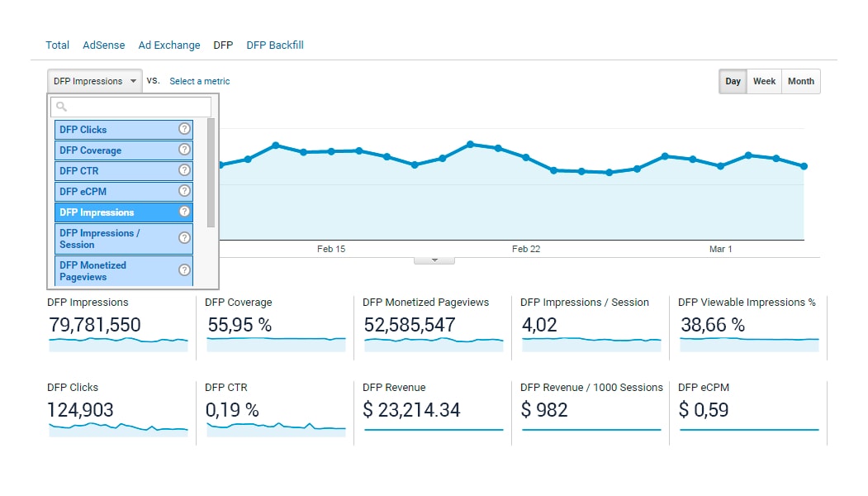The image size is (868, 496).
Task: Click help icon beside DFP eCPM option
Action: point(184,191)
